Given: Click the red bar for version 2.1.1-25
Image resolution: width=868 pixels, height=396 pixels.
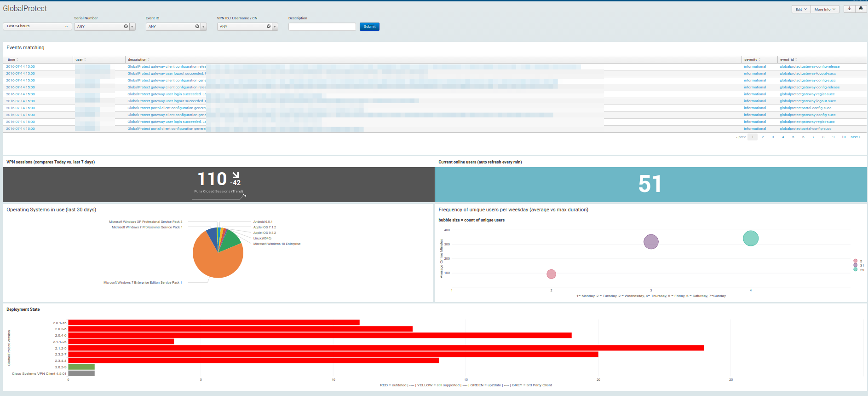Looking at the screenshot, I should tap(121, 342).
